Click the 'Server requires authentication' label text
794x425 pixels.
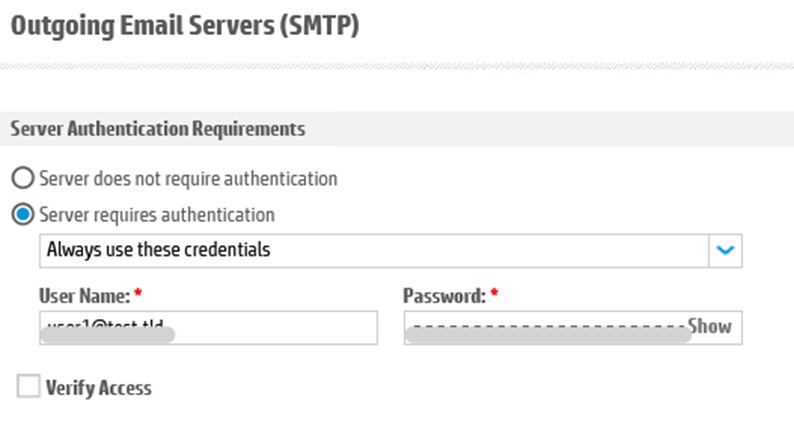156,214
